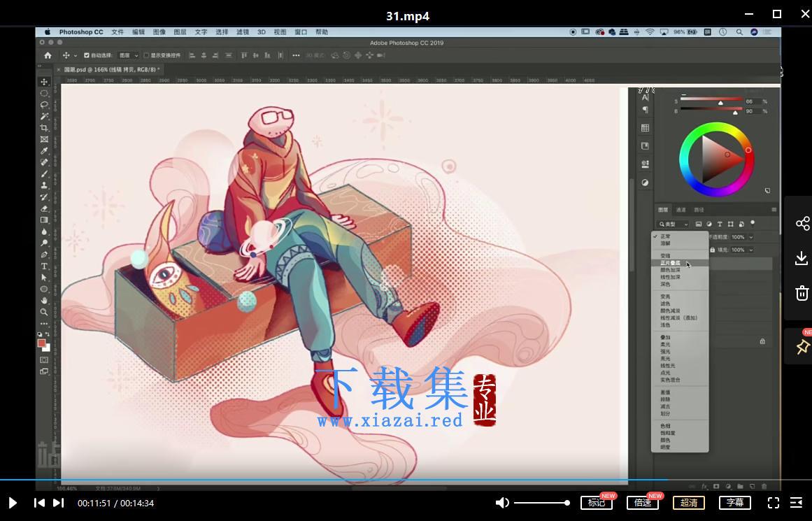Image resolution: width=812 pixels, height=521 pixels.
Task: Select the Clone Stamp tool
Action: click(44, 185)
